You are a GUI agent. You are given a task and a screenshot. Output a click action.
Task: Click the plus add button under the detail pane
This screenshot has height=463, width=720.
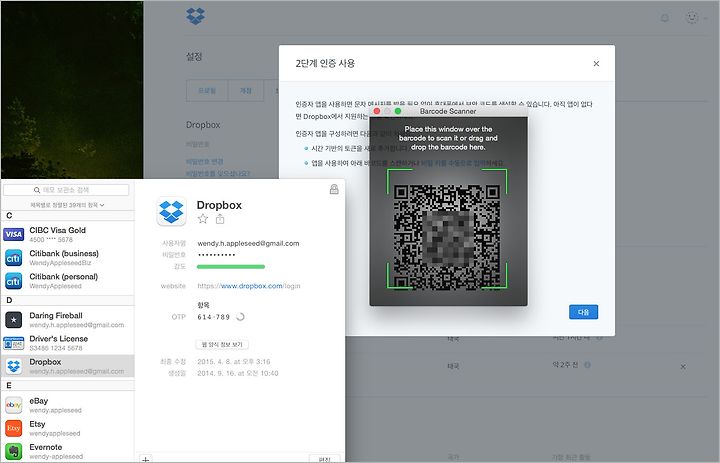pyautogui.click(x=146, y=459)
